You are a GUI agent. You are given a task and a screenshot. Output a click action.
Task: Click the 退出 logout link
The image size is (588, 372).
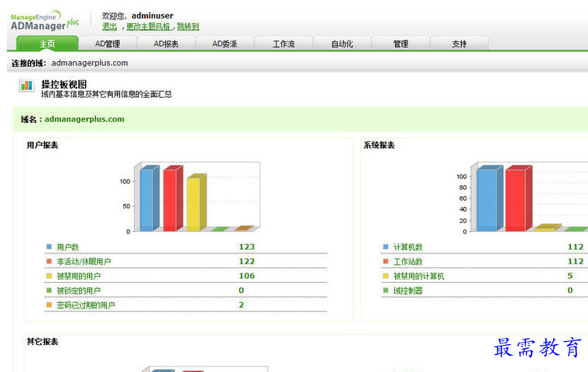[109, 26]
